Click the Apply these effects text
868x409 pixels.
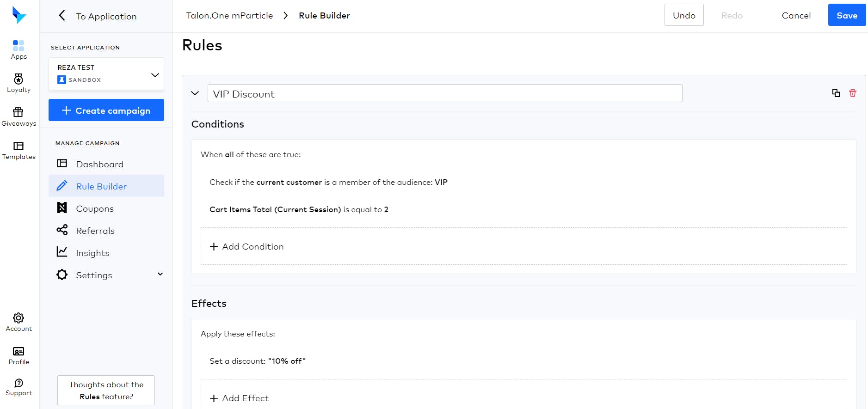tap(238, 334)
